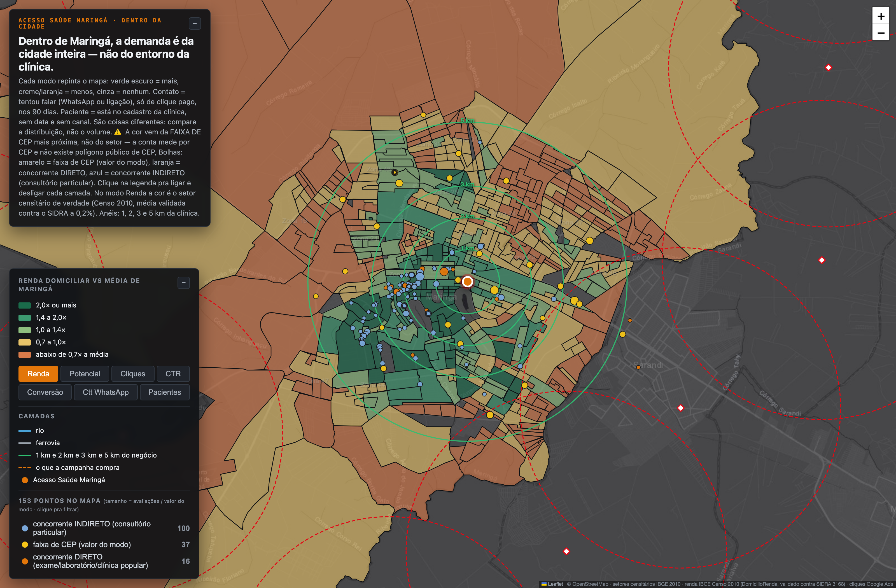896x588 pixels.
Task: Open the Leaflet attribution link
Action: (x=552, y=584)
